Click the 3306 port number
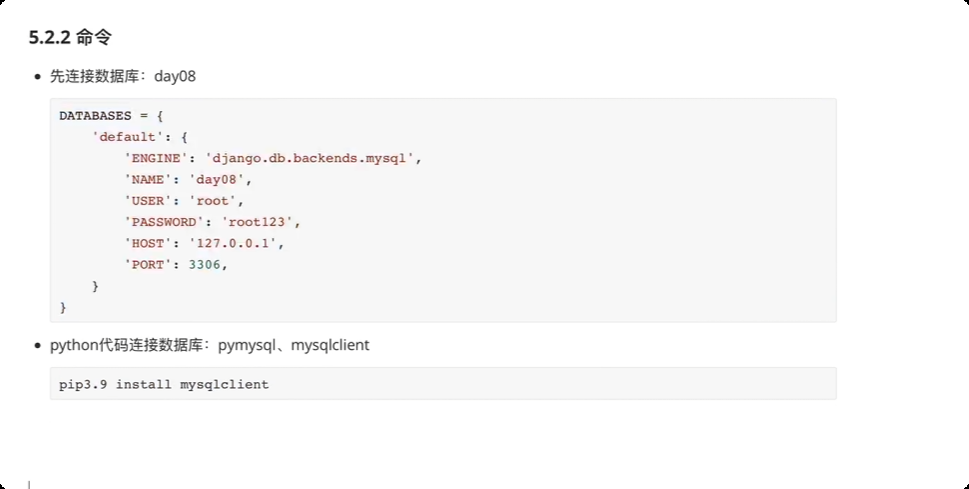The width and height of the screenshot is (969, 489). [x=208, y=265]
